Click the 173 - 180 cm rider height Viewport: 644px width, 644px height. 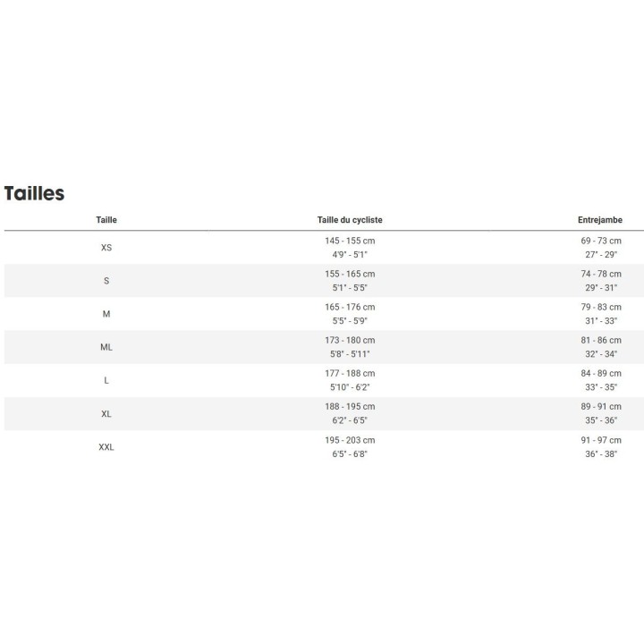point(350,341)
